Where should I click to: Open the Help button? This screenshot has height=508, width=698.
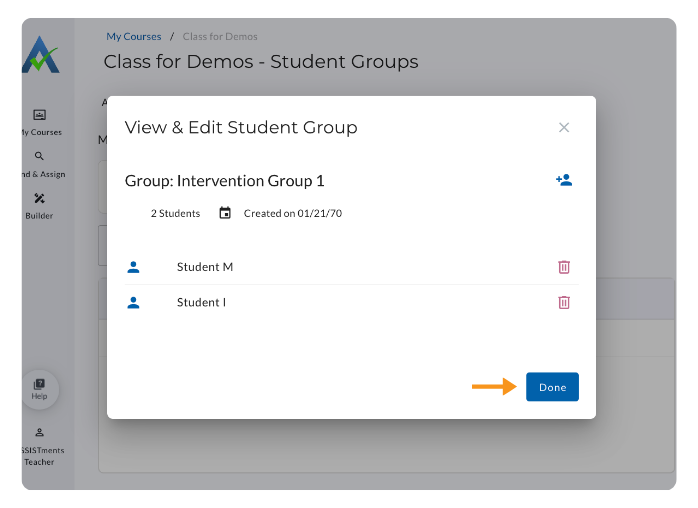click(40, 389)
